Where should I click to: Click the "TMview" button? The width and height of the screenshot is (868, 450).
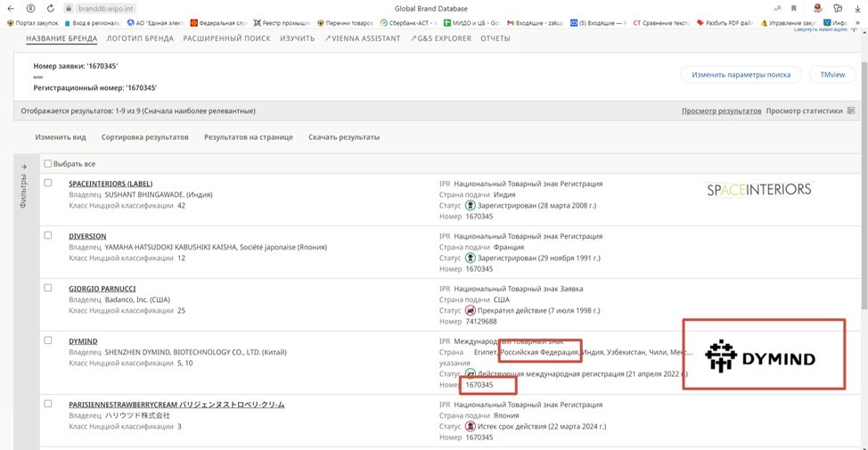point(832,75)
